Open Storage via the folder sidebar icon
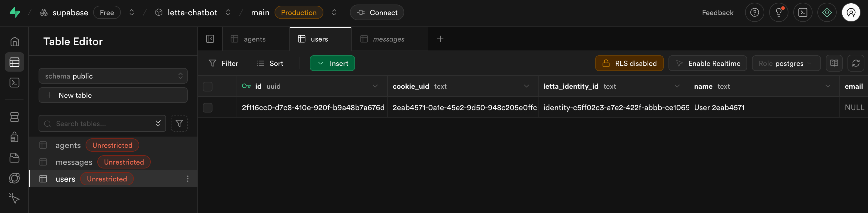 (x=15, y=157)
